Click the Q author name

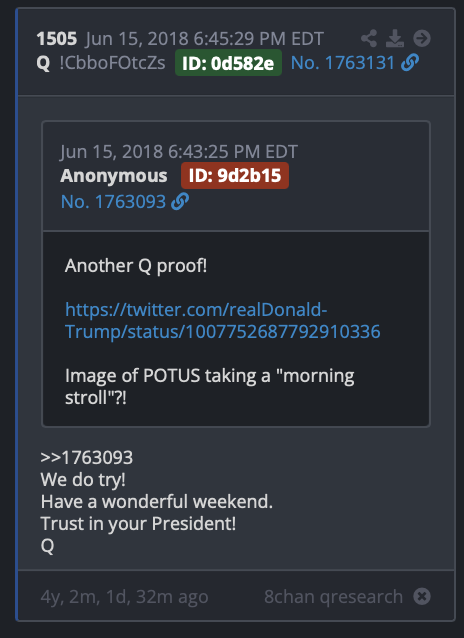pyautogui.click(x=43, y=63)
